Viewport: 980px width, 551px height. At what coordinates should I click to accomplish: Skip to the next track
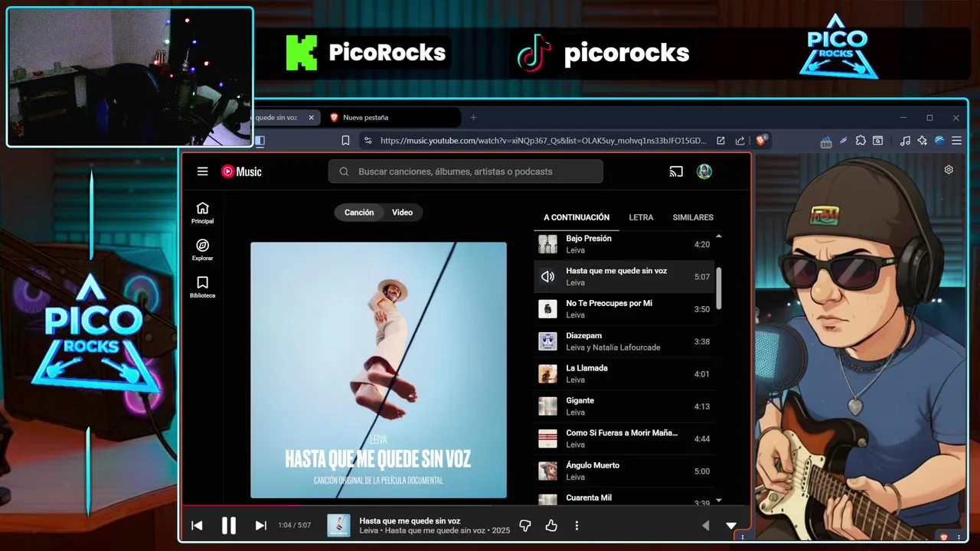[x=260, y=526]
